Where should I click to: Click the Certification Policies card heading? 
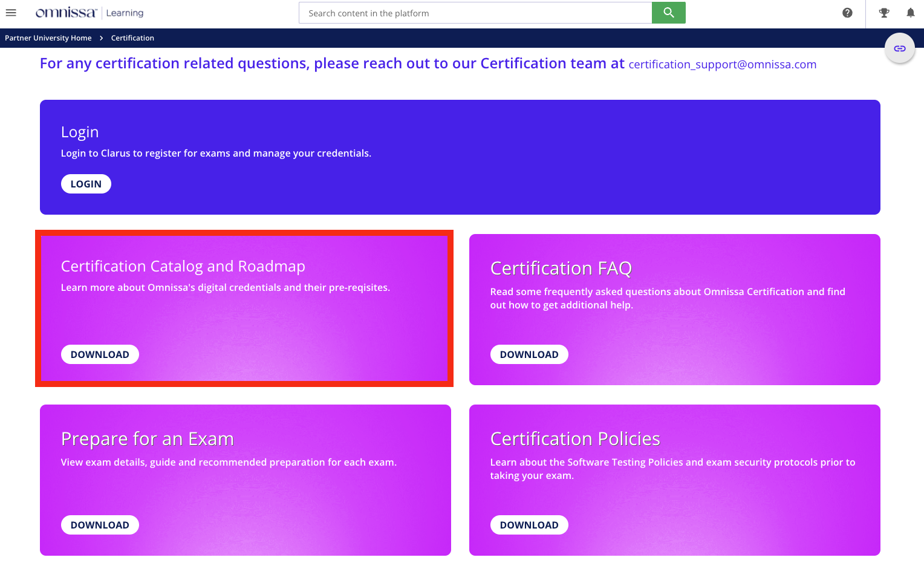574,439
